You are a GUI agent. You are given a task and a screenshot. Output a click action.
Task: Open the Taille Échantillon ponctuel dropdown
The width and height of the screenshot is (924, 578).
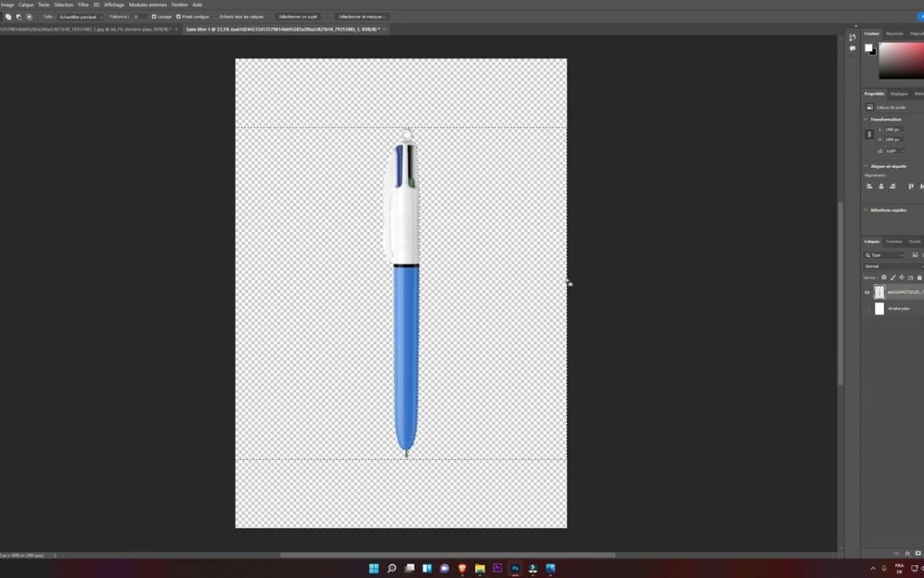[80, 16]
